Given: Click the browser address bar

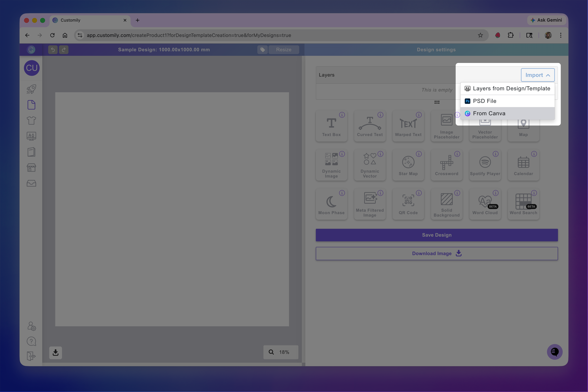Looking at the screenshot, I should (281, 35).
